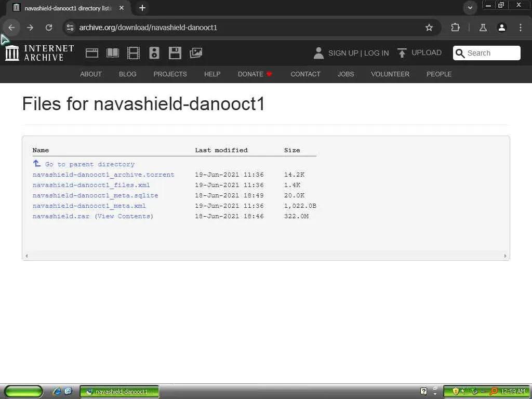Select navashield-danooct1 taskbar button
Viewport: 532px width, 399px height.
[119, 392]
